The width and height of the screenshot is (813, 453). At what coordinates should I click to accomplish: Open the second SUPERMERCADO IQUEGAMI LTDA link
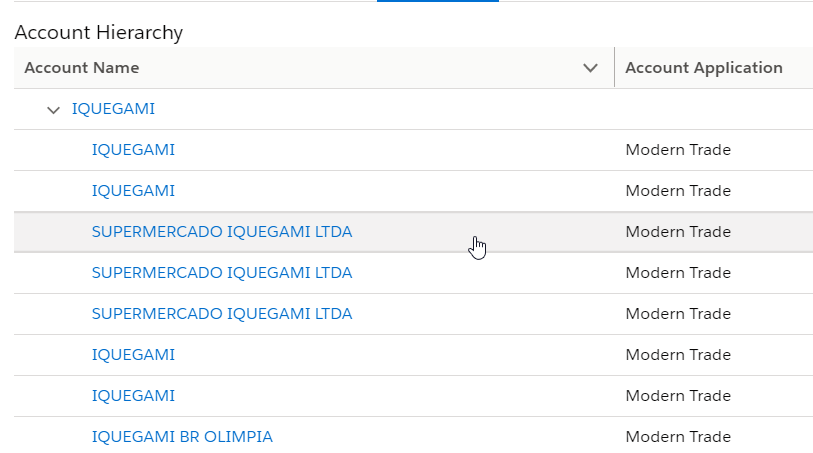pos(221,273)
